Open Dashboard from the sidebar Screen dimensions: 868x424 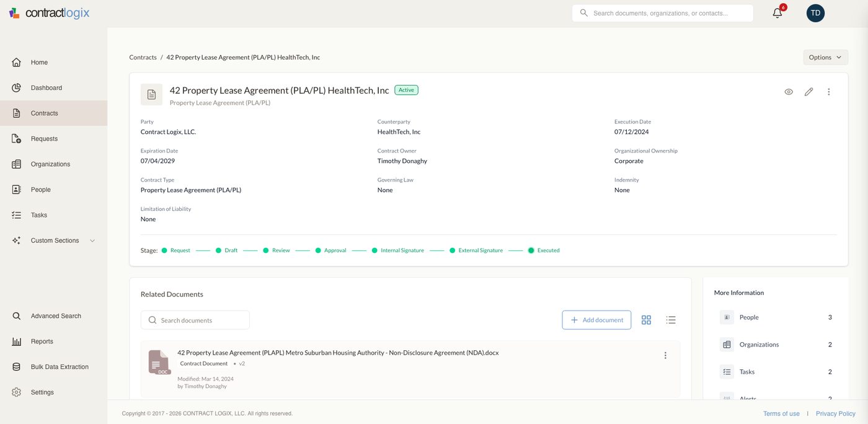(53, 88)
